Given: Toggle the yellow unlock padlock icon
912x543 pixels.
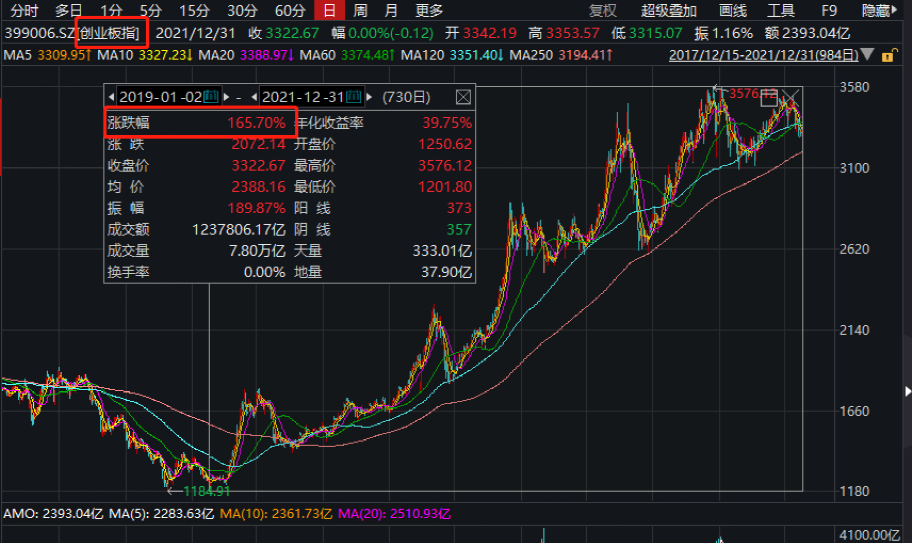Looking at the screenshot, I should click(888, 56).
